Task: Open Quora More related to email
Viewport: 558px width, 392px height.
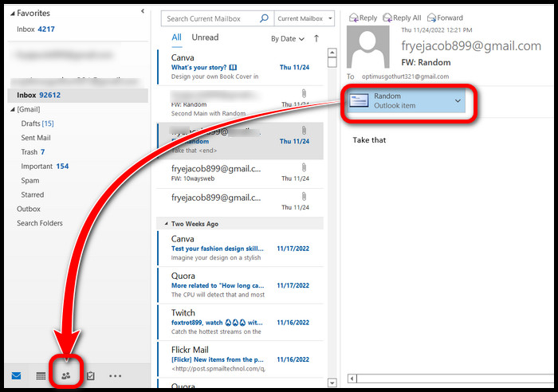Action: [240, 285]
